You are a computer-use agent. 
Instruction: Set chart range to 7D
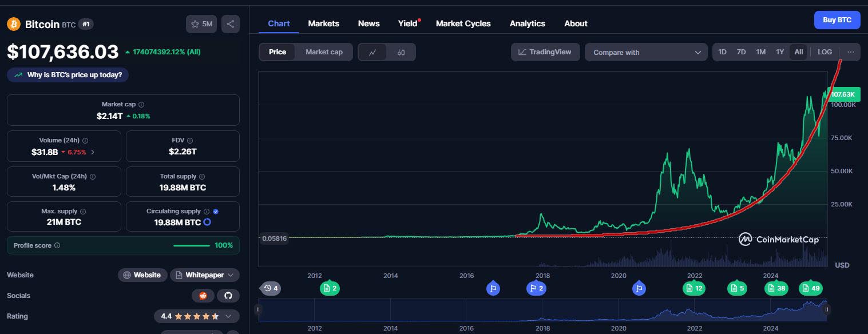pos(742,52)
